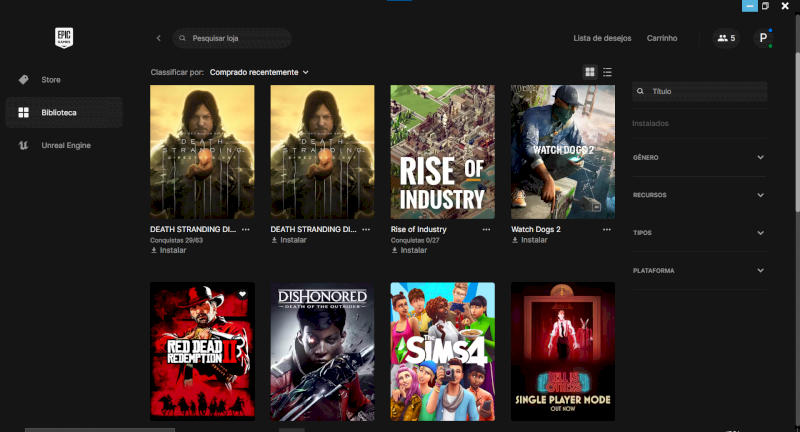The height and width of the screenshot is (432, 800).
Task: Open first Death Stranding cover with Conquistas
Action: (202, 152)
